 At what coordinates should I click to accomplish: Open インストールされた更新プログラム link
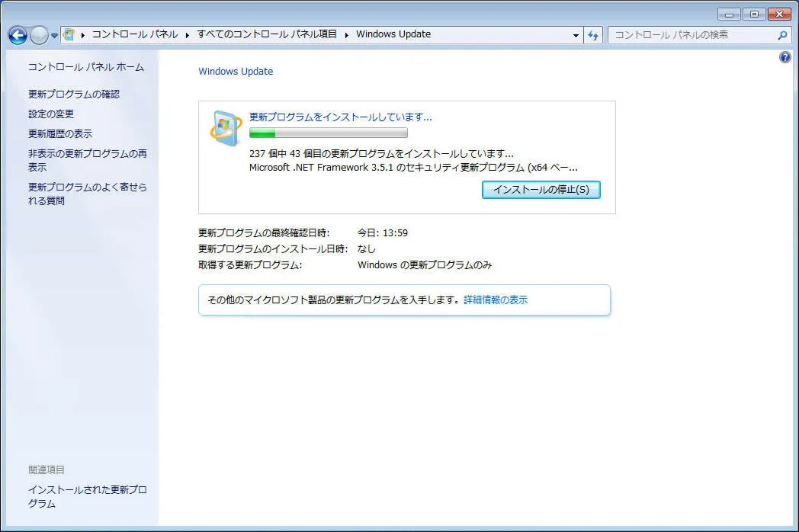tap(87, 496)
